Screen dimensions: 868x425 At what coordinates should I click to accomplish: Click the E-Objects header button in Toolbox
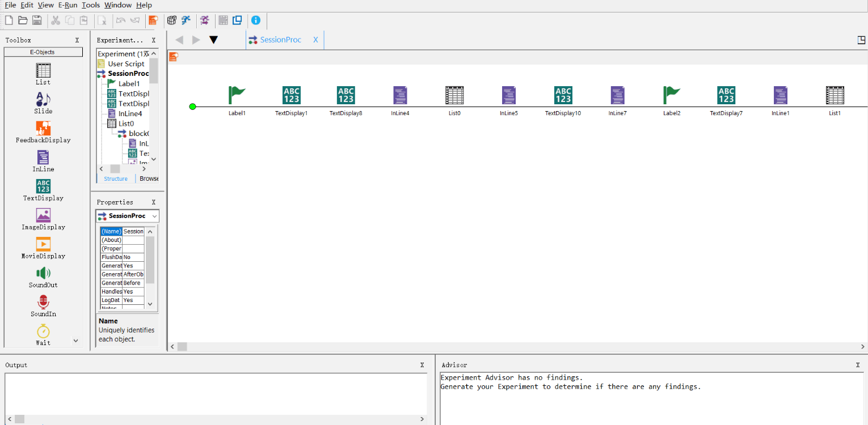click(x=43, y=52)
